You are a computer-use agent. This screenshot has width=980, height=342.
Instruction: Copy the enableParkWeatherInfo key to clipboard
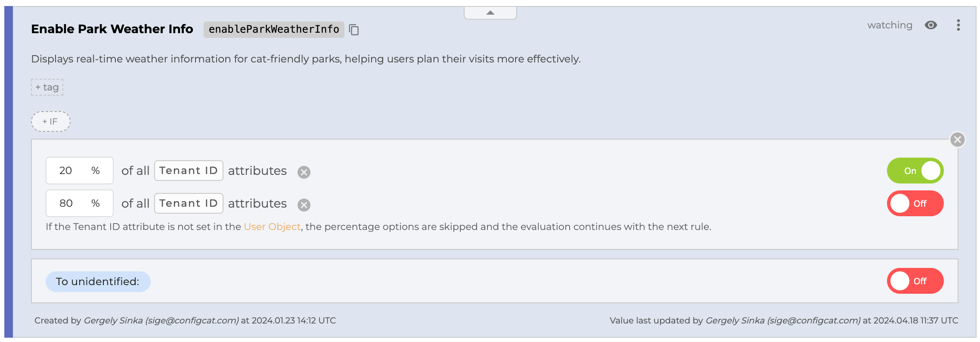point(354,30)
